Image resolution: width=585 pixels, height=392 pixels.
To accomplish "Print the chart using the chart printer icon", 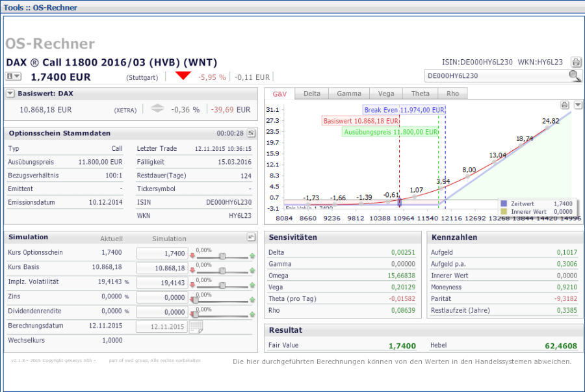I will 565,105.
